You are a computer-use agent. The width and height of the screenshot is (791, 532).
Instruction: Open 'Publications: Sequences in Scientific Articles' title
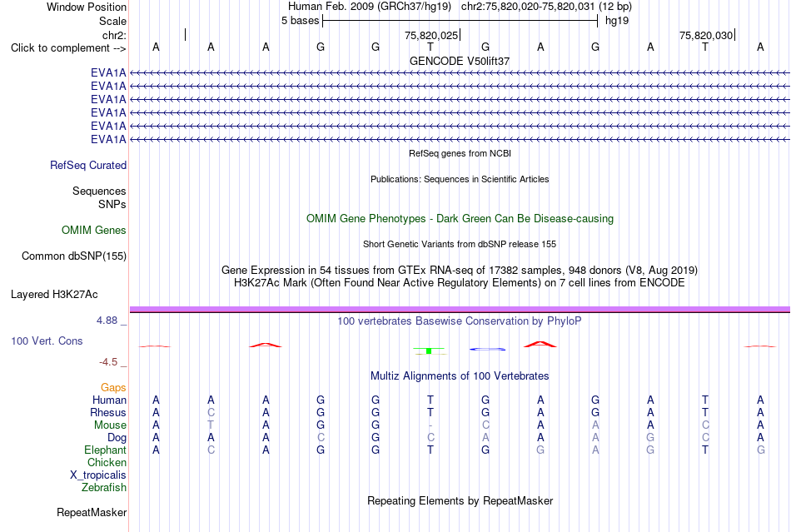[x=460, y=179]
